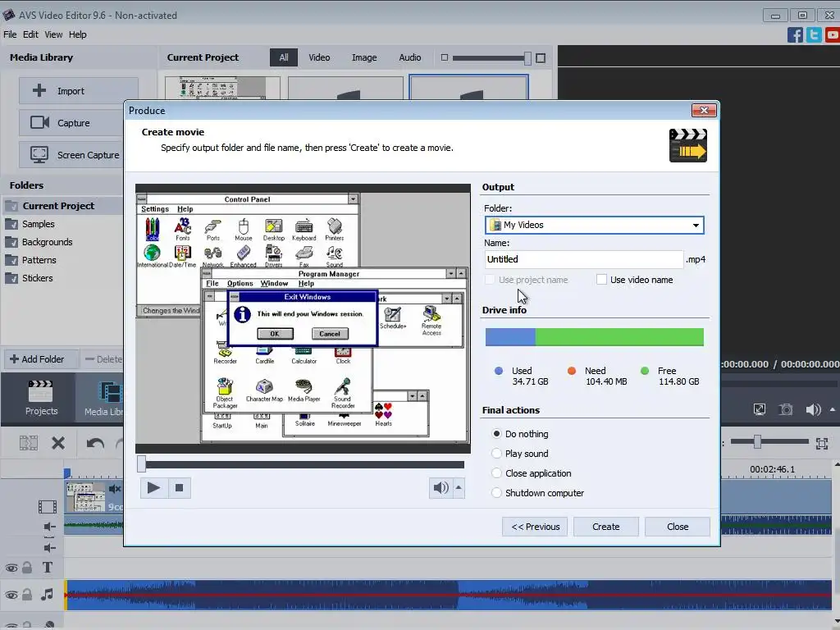Select the Do nothing radio option
Image resolution: width=840 pixels, height=630 pixels.
(x=496, y=434)
